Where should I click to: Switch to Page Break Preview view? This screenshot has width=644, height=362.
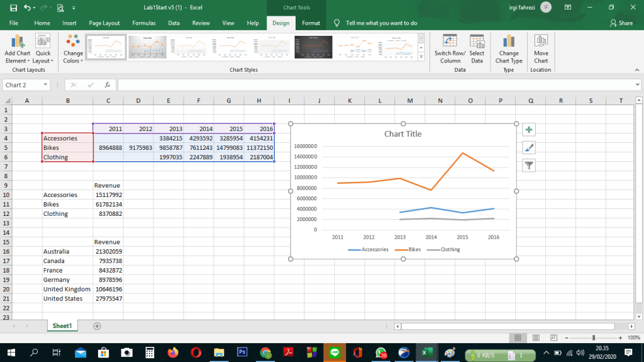[x=552, y=338]
